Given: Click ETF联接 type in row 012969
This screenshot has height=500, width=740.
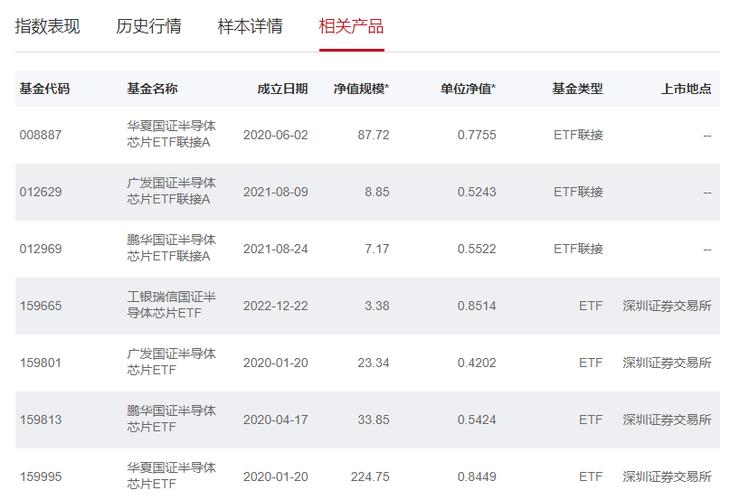Looking at the screenshot, I should click(x=579, y=249).
